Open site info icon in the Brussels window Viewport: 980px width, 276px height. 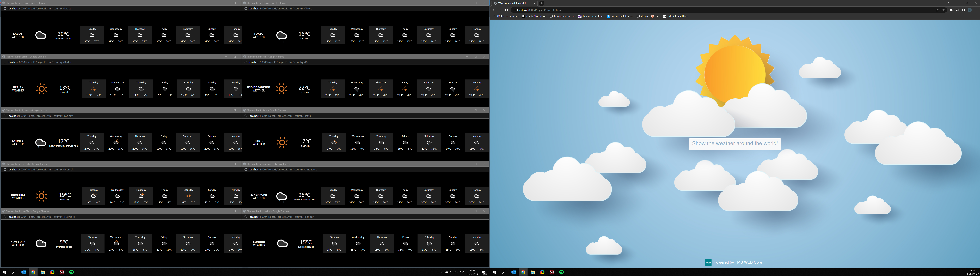[5, 170]
